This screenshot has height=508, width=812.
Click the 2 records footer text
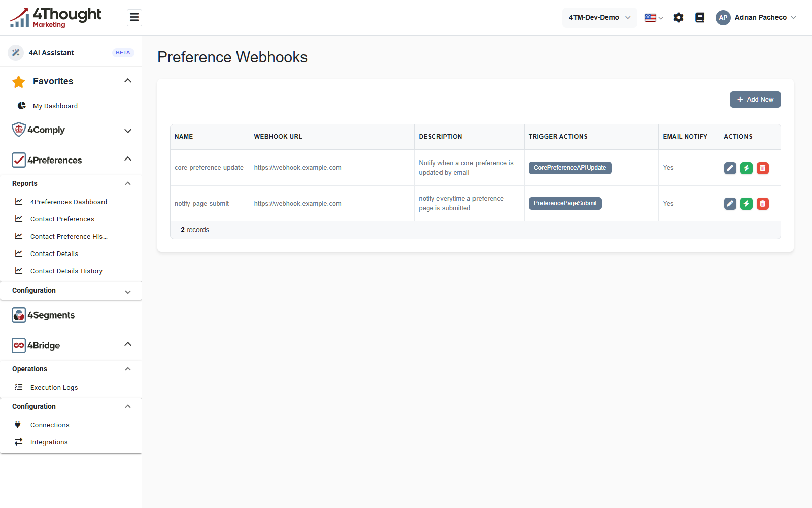coord(195,230)
